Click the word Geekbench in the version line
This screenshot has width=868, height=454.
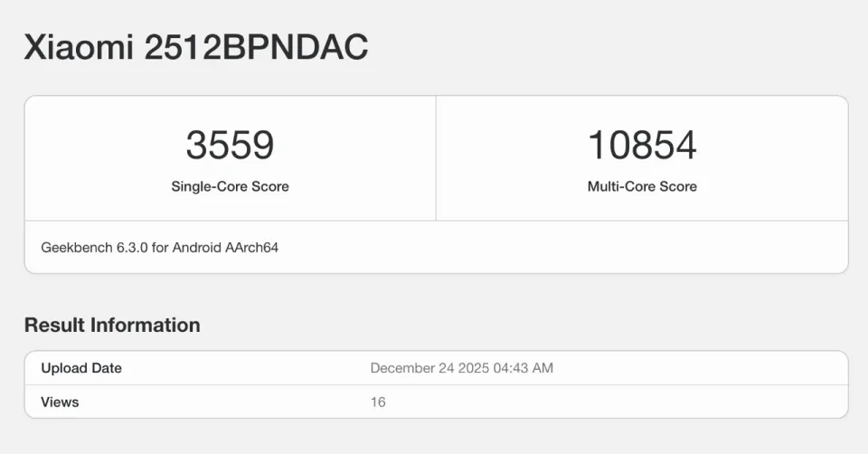(77, 247)
